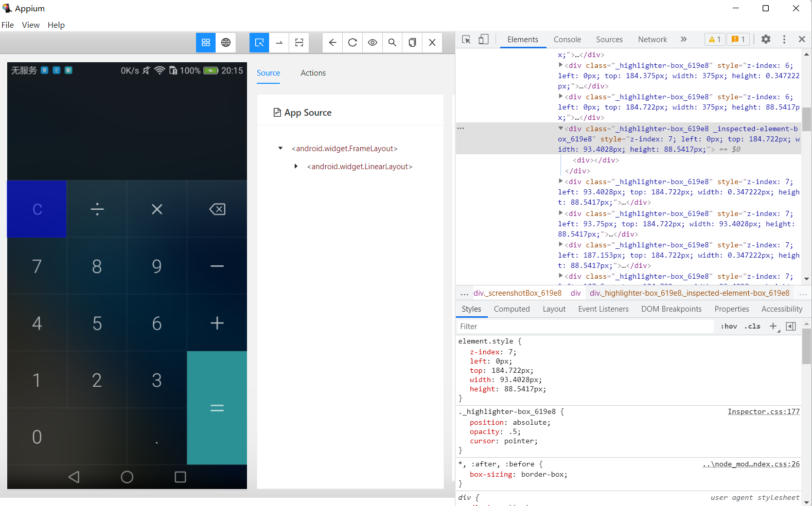Tap Android home circle button
The width and height of the screenshot is (812, 506).
(x=127, y=477)
